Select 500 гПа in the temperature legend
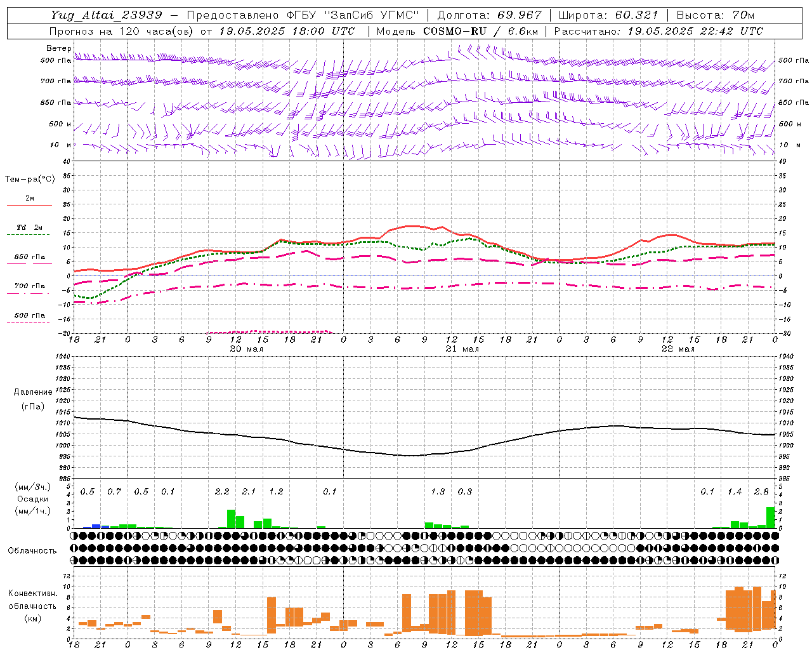Image resolution: width=812 pixels, height=650 pixels. pos(29,315)
